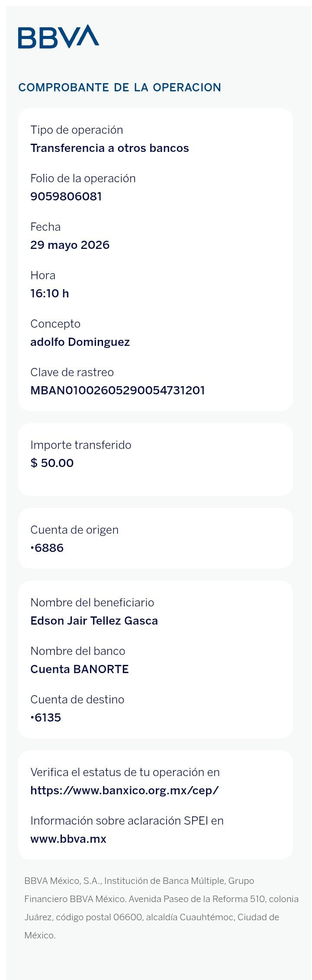Viewport: 312px width, 980px height.
Task: Click the Importe transferido label
Action: 81,445
